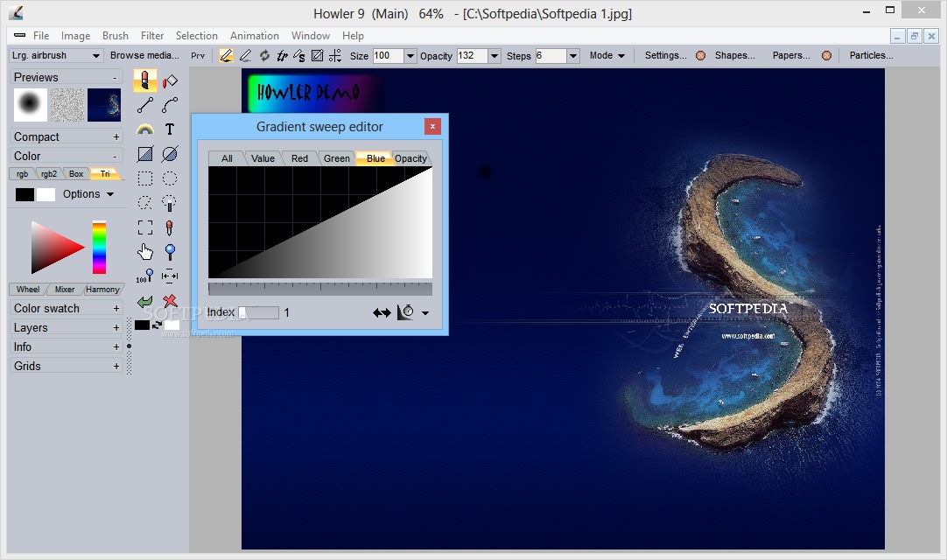
Task: Select the filled rectangle shape tool
Action: pos(145,154)
